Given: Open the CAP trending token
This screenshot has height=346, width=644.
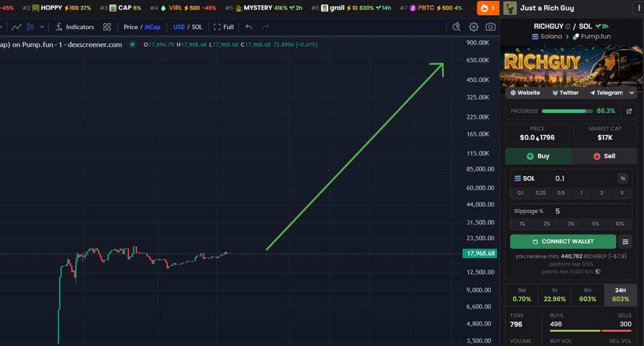Looking at the screenshot, I should (121, 8).
